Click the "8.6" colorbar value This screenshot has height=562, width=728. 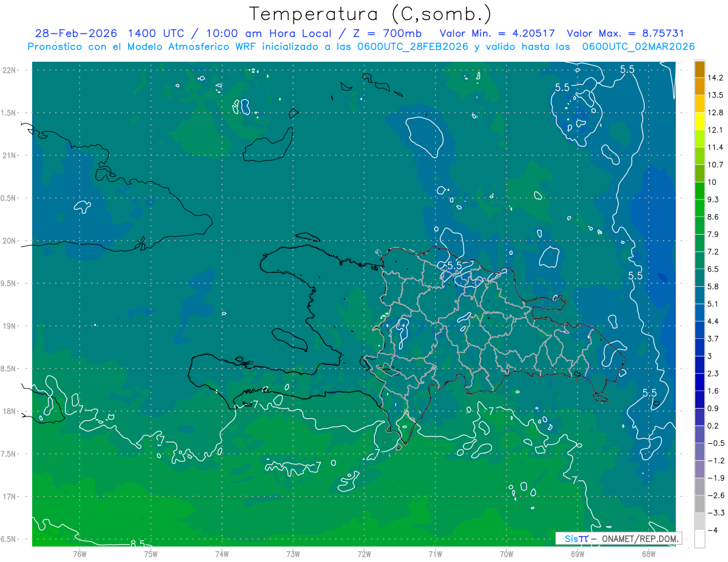click(x=713, y=217)
